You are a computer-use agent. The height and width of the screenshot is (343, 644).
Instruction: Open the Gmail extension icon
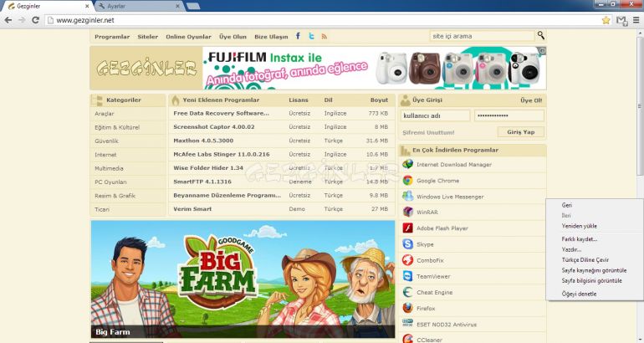tap(621, 20)
